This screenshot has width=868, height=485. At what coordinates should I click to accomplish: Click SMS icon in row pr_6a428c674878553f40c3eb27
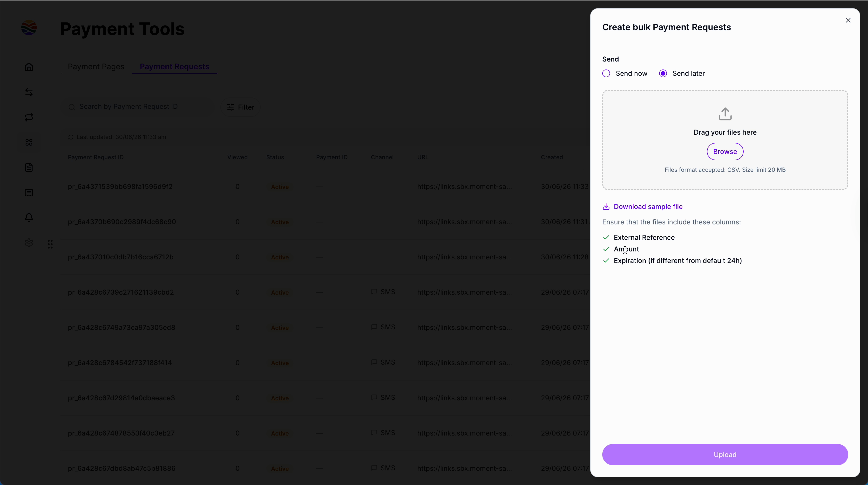click(x=374, y=433)
